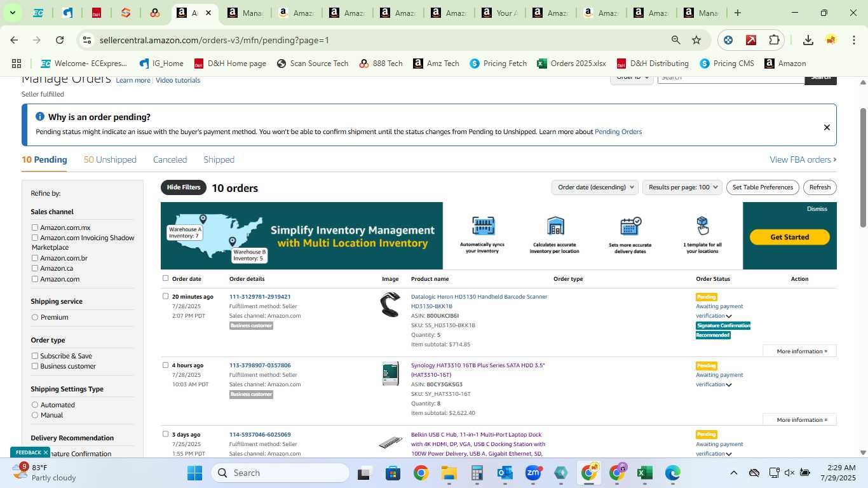Select Manual shipping settings radio
The image size is (868, 488).
click(35, 415)
